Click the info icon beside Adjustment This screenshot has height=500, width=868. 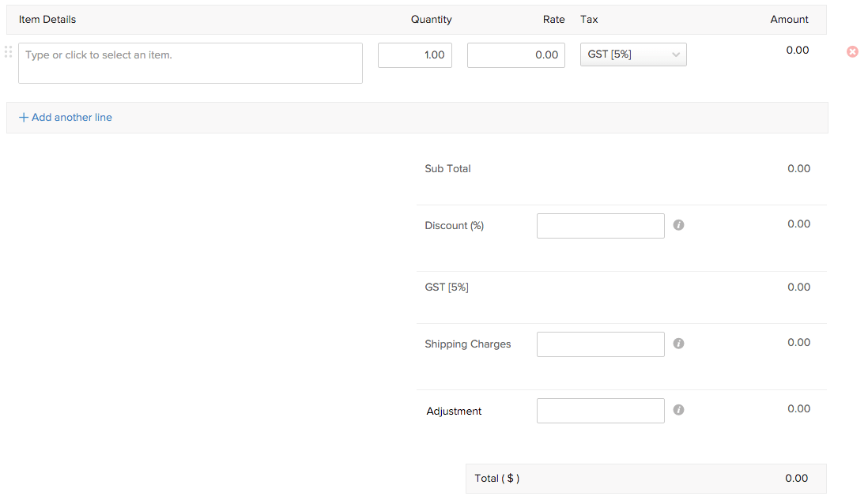coord(678,410)
